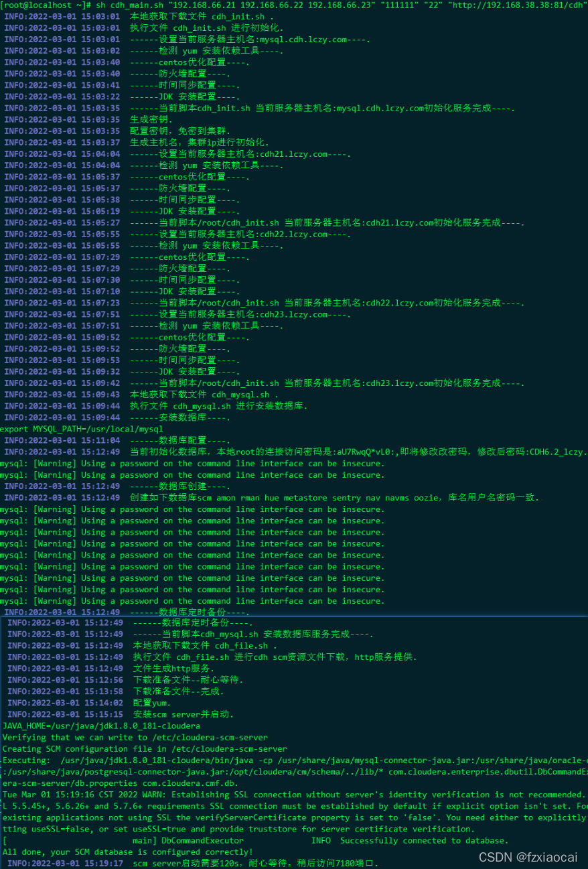Click the 'Tue Mar 01 15:19:16 CST 2022 WARN' line
Image resolution: width=588 pixels, height=869 pixels.
[295, 795]
